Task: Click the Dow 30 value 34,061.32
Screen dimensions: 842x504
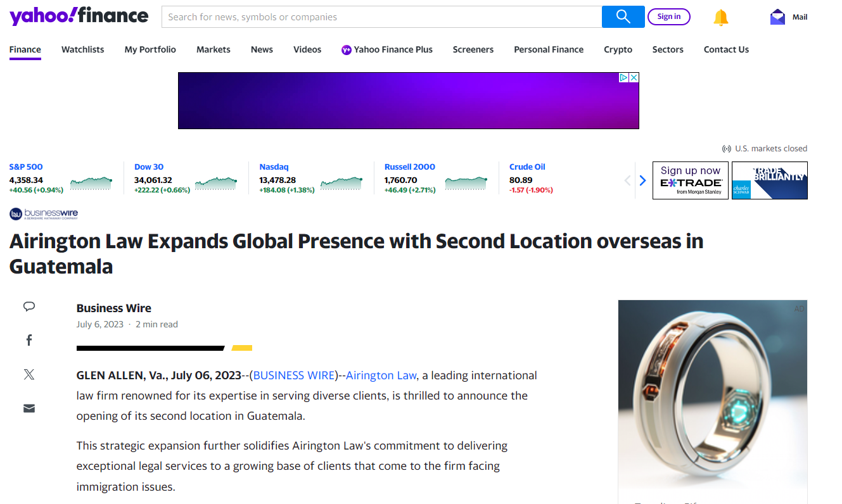Action: 153,180
